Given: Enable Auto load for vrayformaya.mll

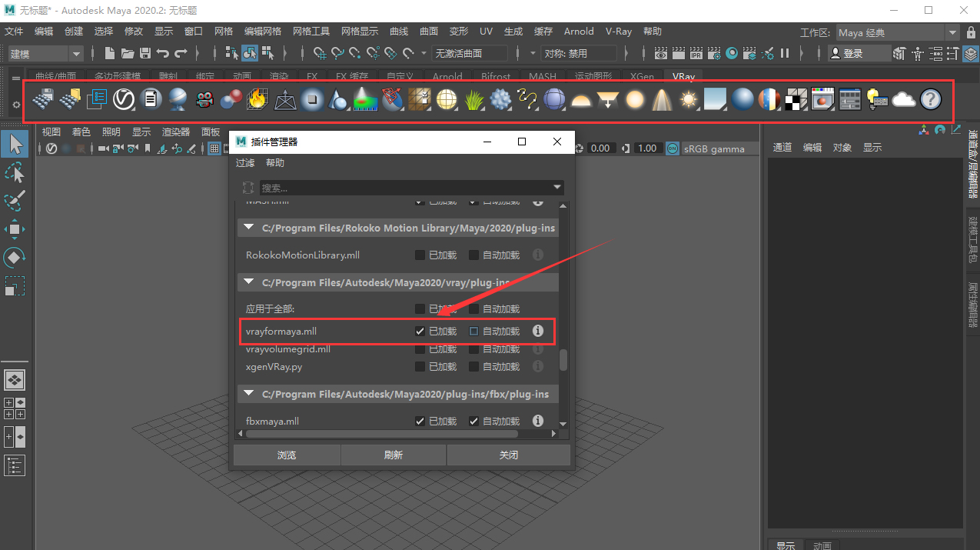Looking at the screenshot, I should [x=473, y=331].
